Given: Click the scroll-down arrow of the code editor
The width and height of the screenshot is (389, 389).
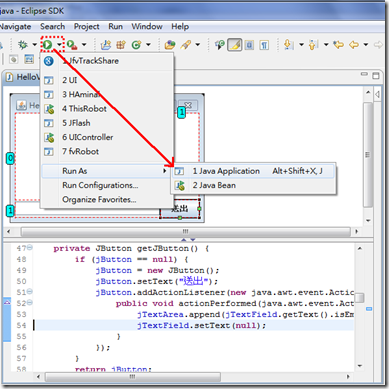Looking at the screenshot, I should 360,366.
